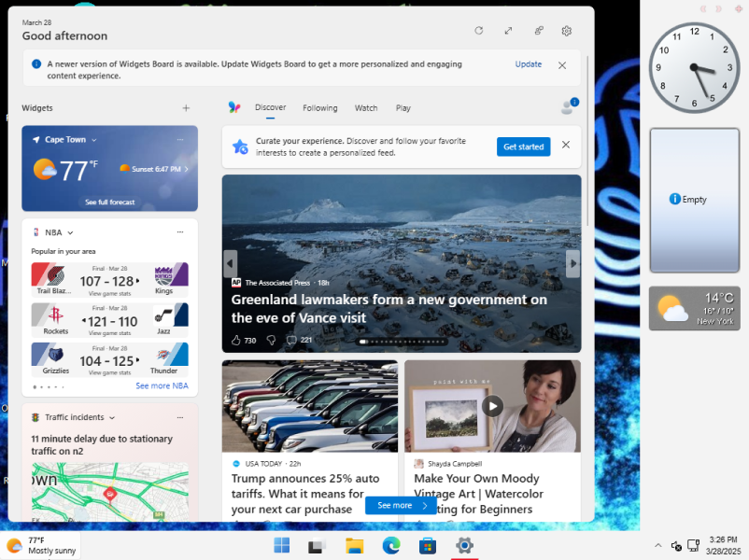Expand the Traffic incidents dropdown

coord(112,418)
